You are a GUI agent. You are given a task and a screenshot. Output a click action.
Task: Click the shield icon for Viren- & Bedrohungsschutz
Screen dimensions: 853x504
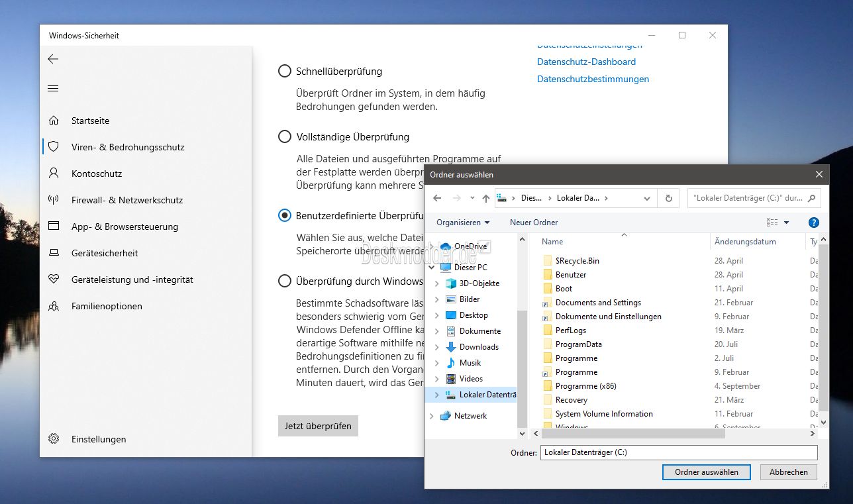[x=54, y=147]
